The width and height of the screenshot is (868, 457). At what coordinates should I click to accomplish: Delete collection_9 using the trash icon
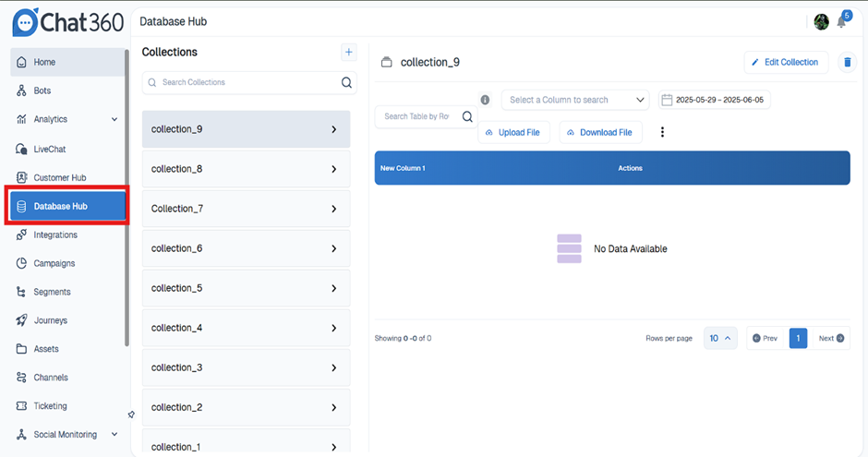click(847, 62)
